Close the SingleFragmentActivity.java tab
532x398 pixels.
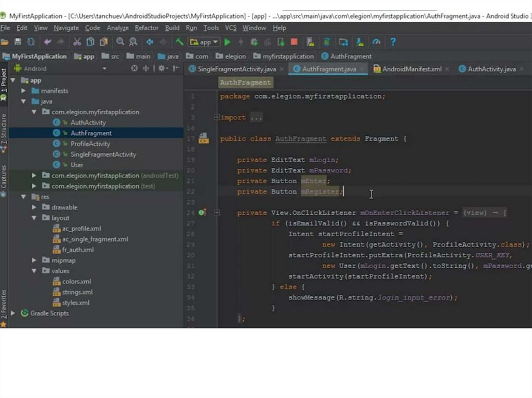coord(282,69)
